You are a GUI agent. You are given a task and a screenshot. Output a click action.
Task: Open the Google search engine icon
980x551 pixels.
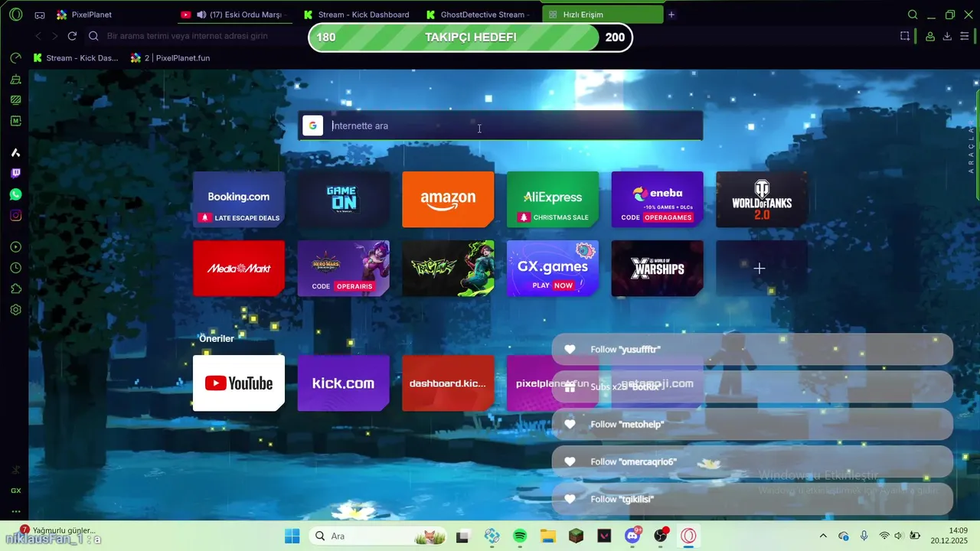coord(312,126)
